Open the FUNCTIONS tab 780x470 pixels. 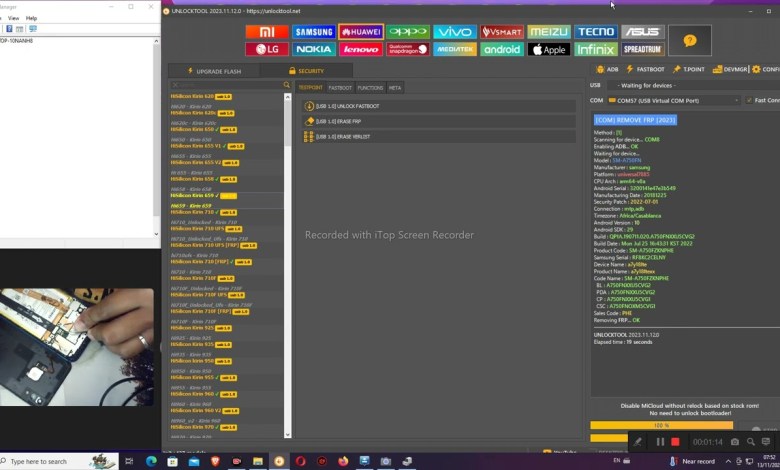click(x=370, y=88)
